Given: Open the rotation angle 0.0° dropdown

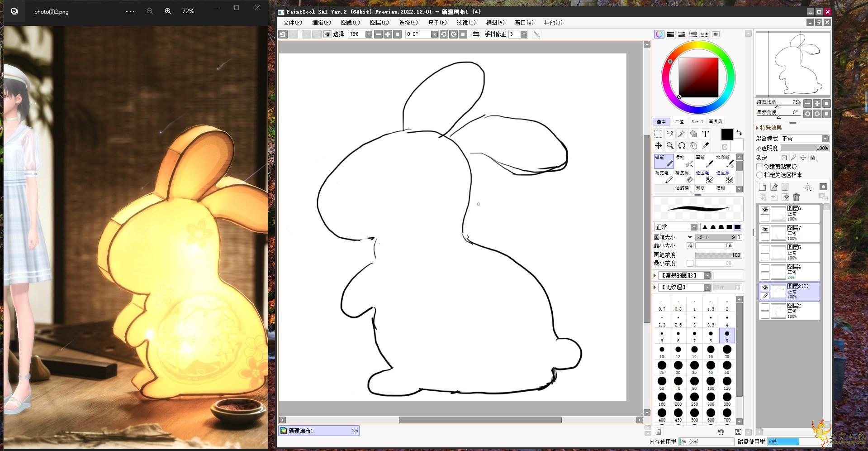Looking at the screenshot, I should [434, 34].
